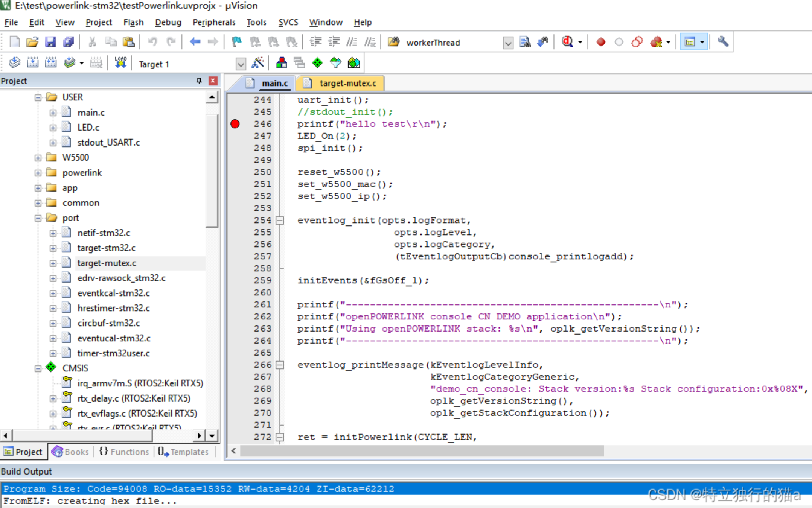
Task: Cut selection with scissors icon
Action: click(x=92, y=42)
